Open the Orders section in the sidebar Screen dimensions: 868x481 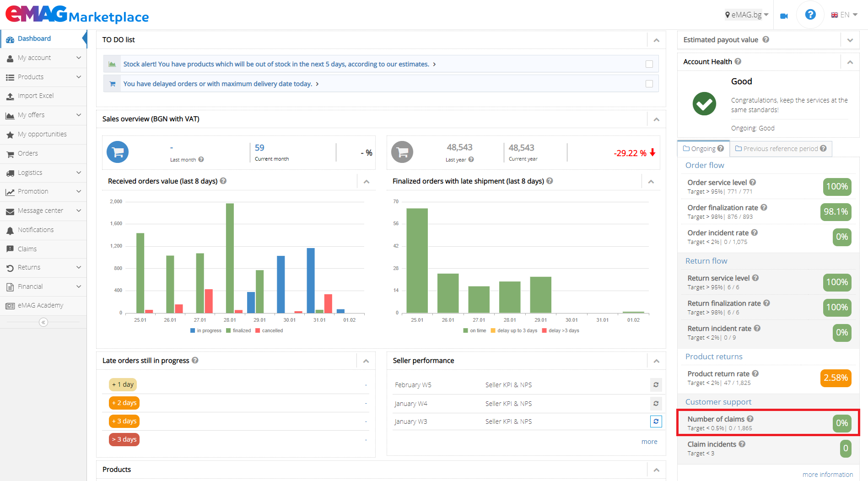click(x=28, y=153)
